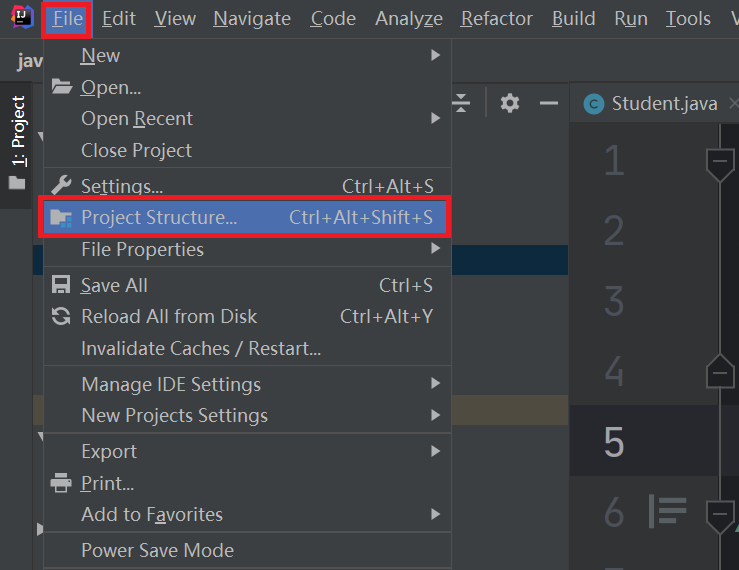
Task: Click Reload All from Disk
Action: point(169,316)
